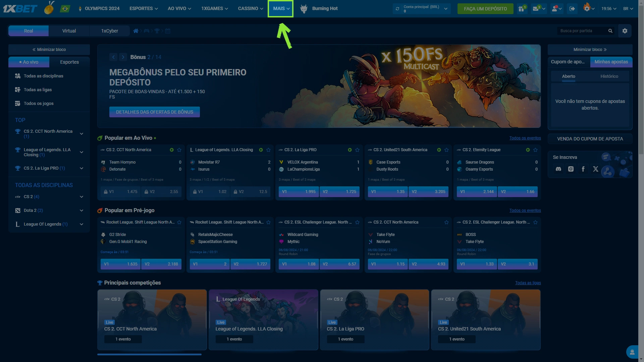This screenshot has width=644, height=362.
Task: Favorite the CS 2. Eternity League match
Action: (535, 150)
